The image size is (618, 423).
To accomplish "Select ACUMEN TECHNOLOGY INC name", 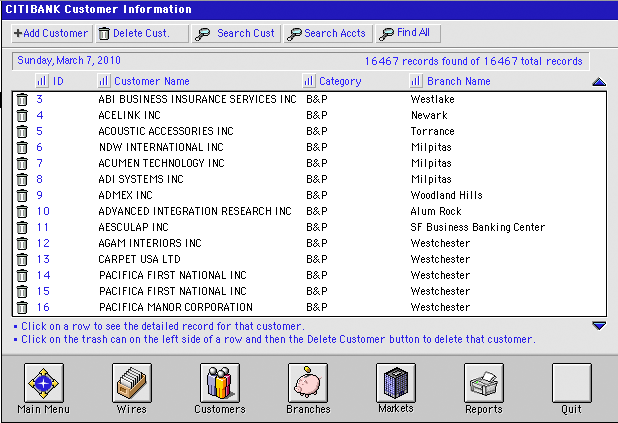I will click(161, 163).
